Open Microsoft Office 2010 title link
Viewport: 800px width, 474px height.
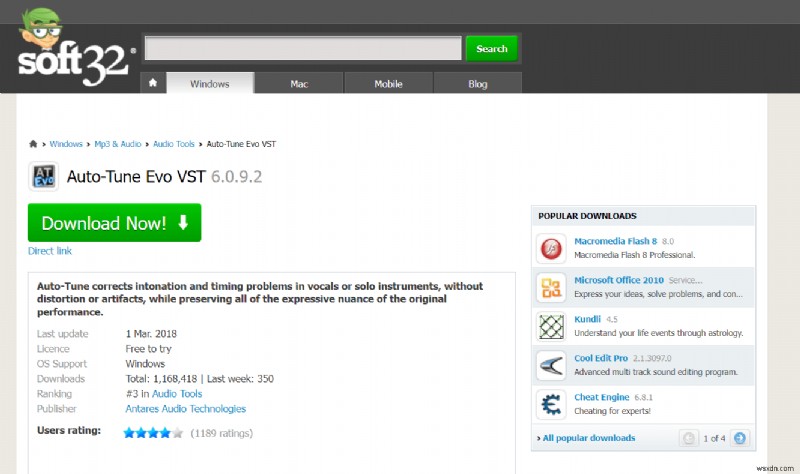[x=619, y=280]
